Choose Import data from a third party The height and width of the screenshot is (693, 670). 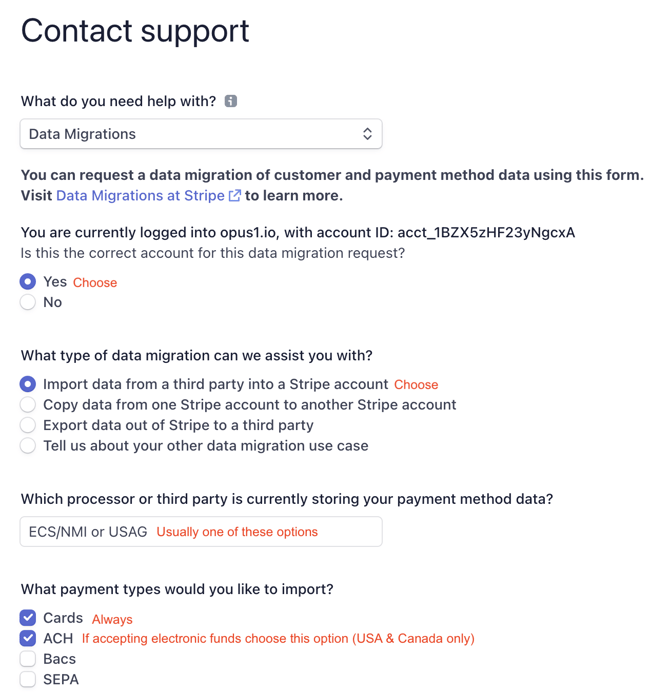click(28, 384)
